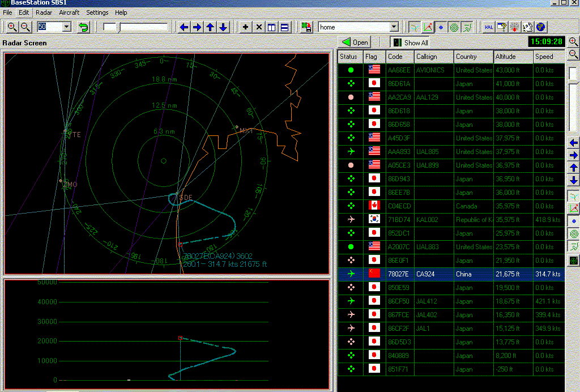
Task: Toggle bearing lines using the side toolbar button
Action: point(574,208)
